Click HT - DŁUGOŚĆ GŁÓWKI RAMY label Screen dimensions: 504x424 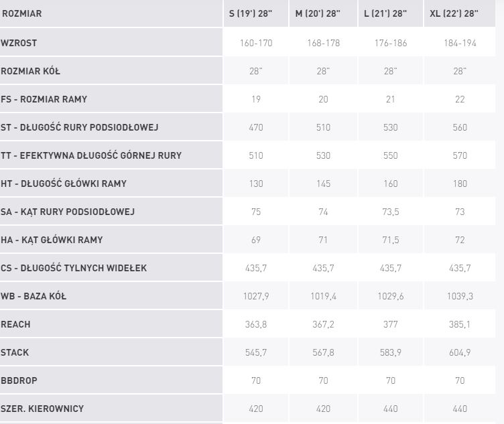pyautogui.click(x=64, y=184)
